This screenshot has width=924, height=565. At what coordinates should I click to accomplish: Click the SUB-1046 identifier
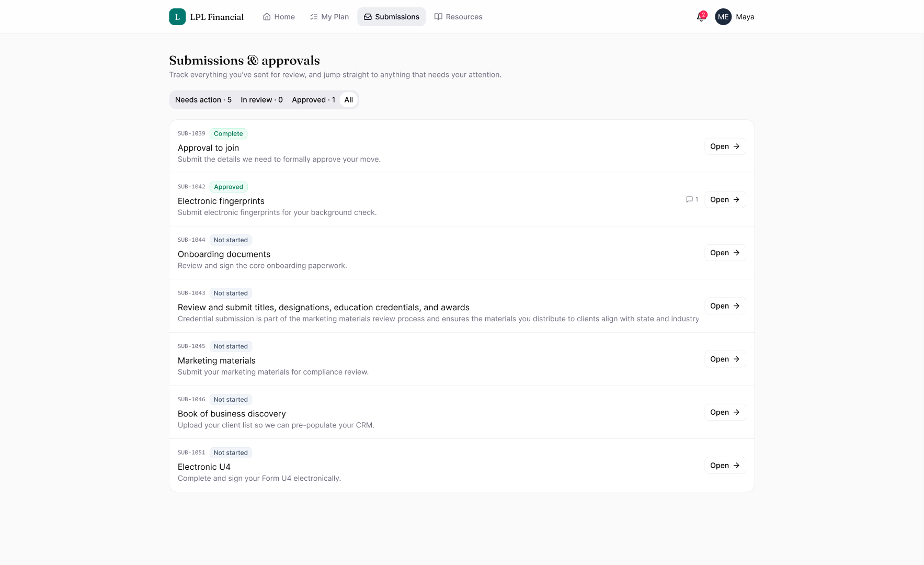[191, 399]
